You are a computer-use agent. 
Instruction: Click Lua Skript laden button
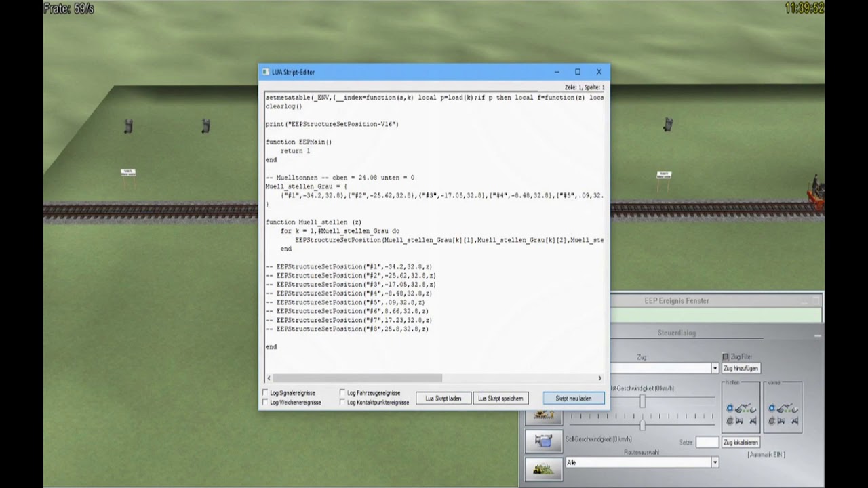pyautogui.click(x=443, y=399)
